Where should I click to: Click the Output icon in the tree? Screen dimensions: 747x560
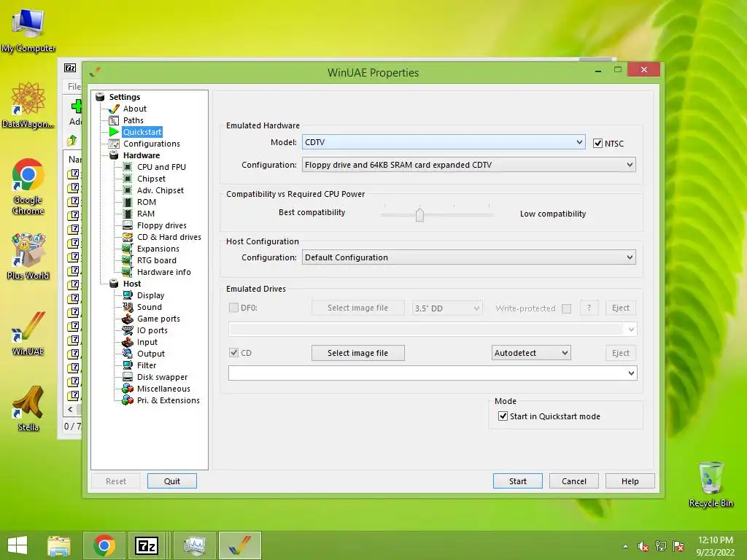128,354
